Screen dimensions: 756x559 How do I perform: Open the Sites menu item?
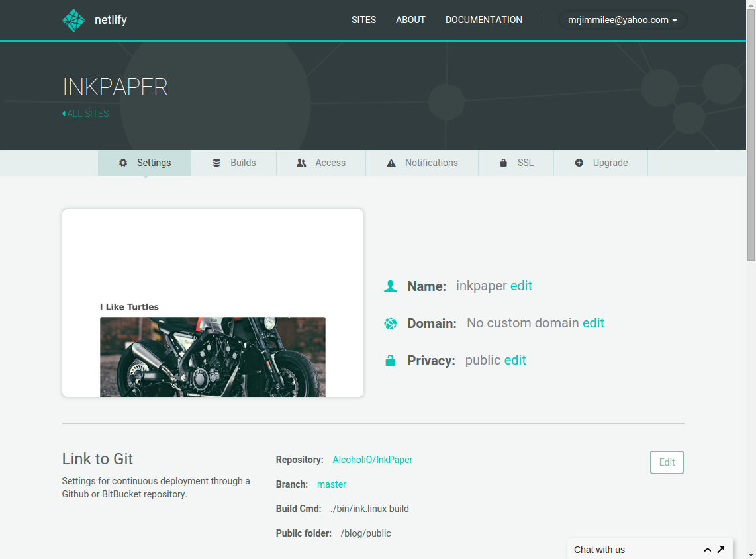363,20
